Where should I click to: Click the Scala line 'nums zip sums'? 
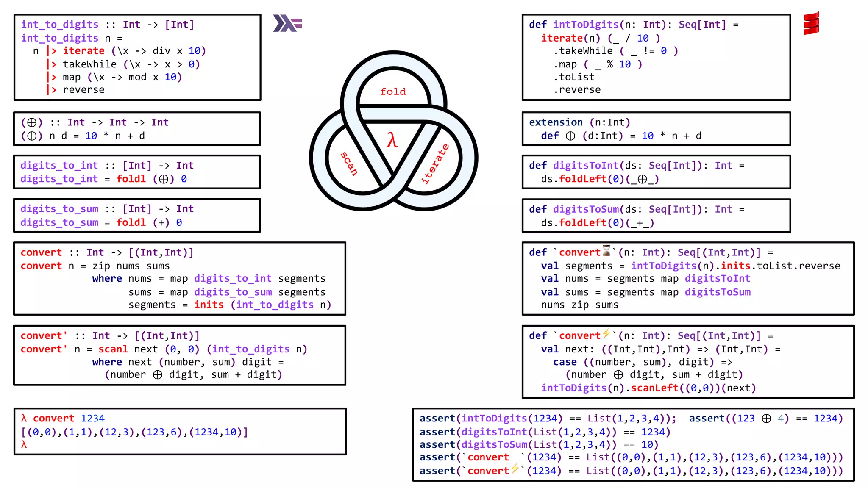tap(580, 305)
